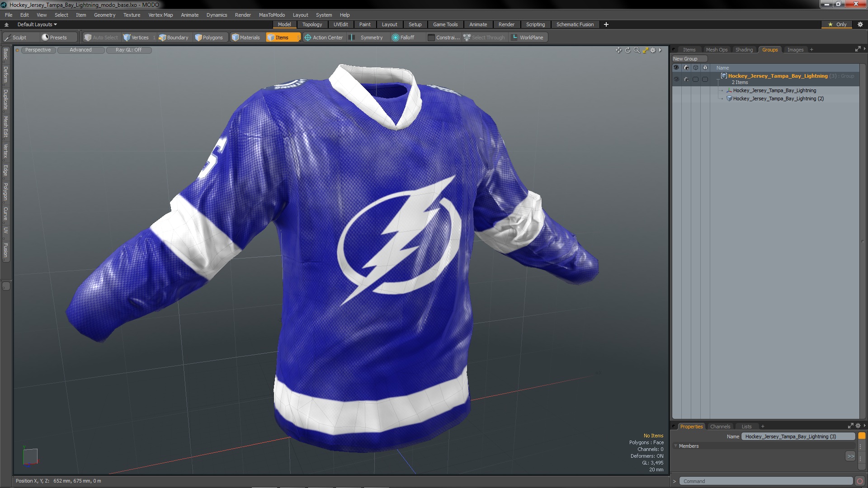Image resolution: width=868 pixels, height=488 pixels.
Task: Switch to the Shading tab
Action: 744,50
